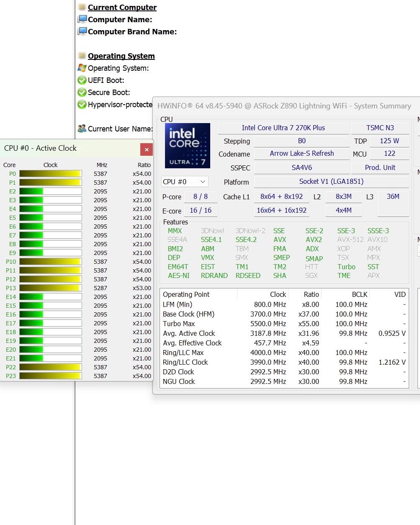The height and width of the screenshot is (525, 420).
Task: Click the Arrow Lake-S Refresh codename field
Action: click(x=301, y=154)
